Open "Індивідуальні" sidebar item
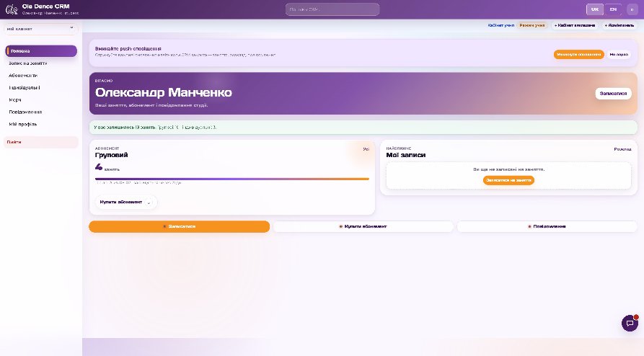The height and width of the screenshot is (356, 644). [x=41, y=87]
